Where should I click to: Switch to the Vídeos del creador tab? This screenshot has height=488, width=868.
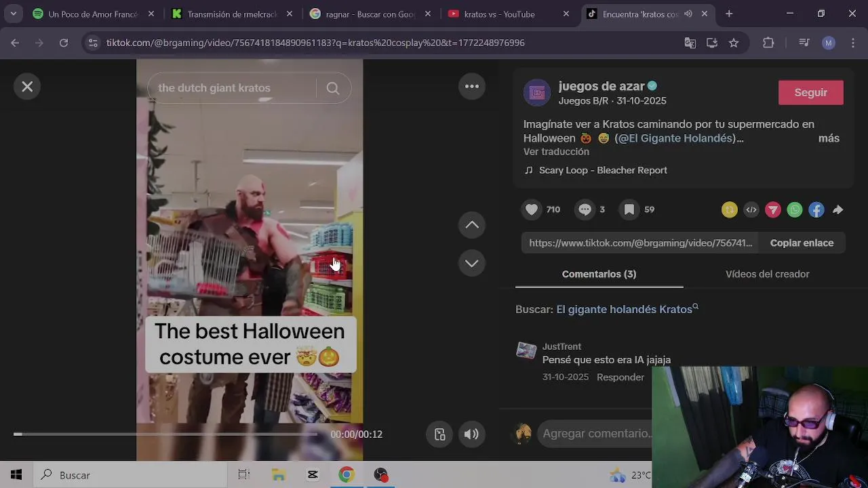pyautogui.click(x=767, y=274)
